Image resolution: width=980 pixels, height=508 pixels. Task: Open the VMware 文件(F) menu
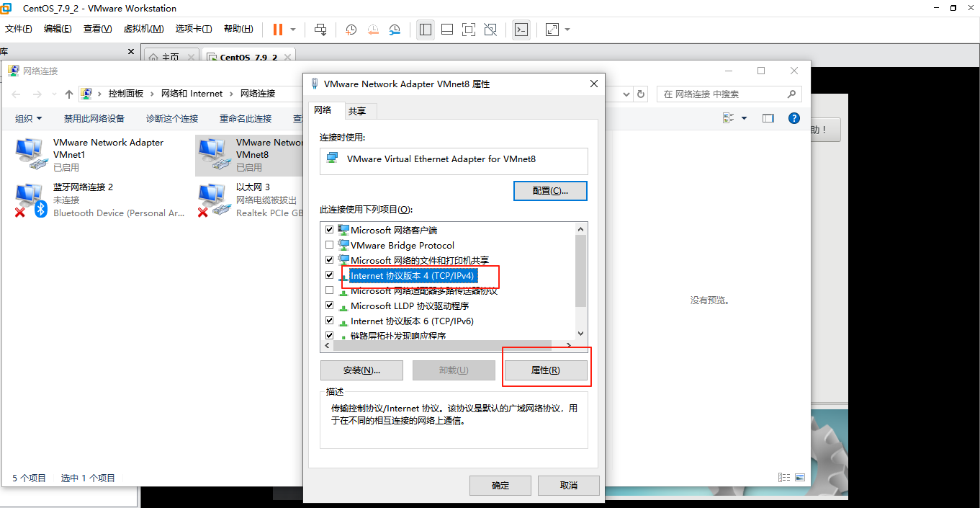19,29
